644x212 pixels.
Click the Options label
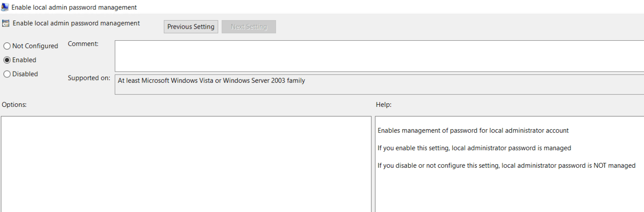[x=14, y=105]
